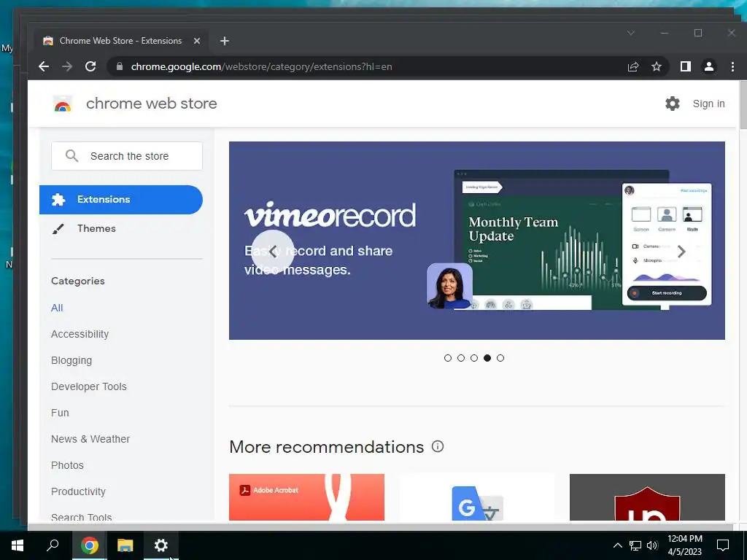Image resolution: width=747 pixels, height=560 pixels.
Task: Open the notification center icon
Action: click(x=723, y=545)
